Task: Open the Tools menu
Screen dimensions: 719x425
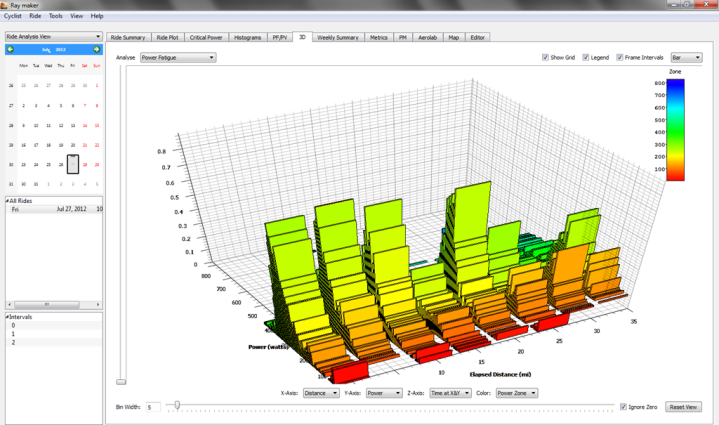Action: [x=55, y=16]
